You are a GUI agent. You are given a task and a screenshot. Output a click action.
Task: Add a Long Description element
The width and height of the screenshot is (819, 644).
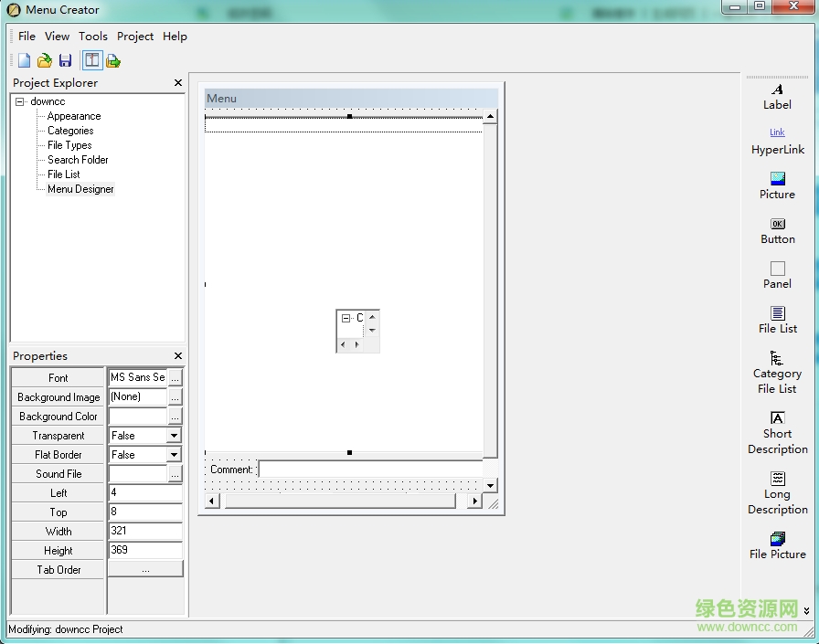pos(777,493)
